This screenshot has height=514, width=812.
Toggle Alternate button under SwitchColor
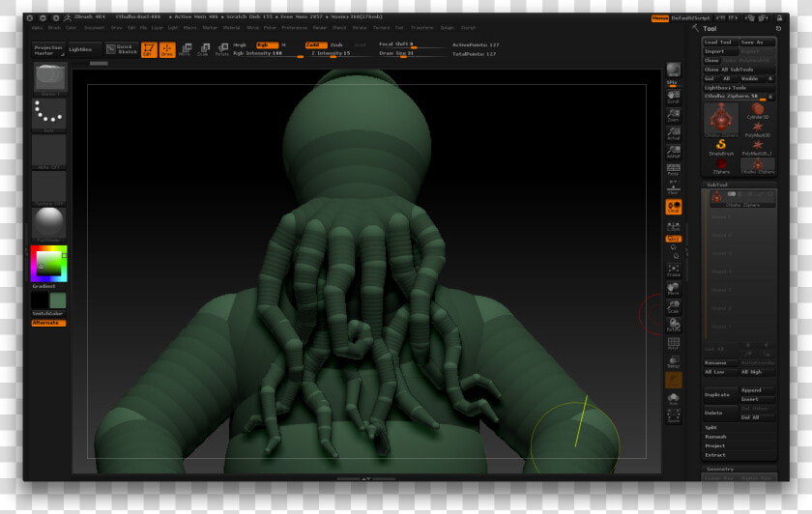(x=48, y=323)
